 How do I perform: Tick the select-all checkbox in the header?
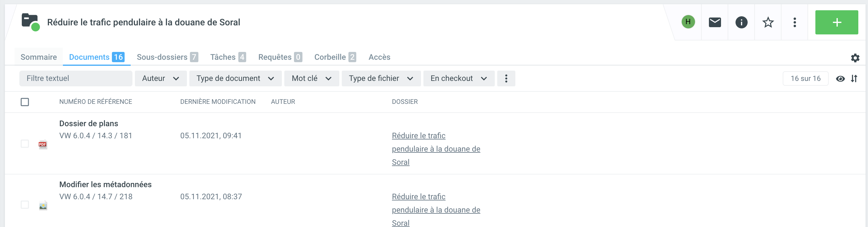pos(24,102)
